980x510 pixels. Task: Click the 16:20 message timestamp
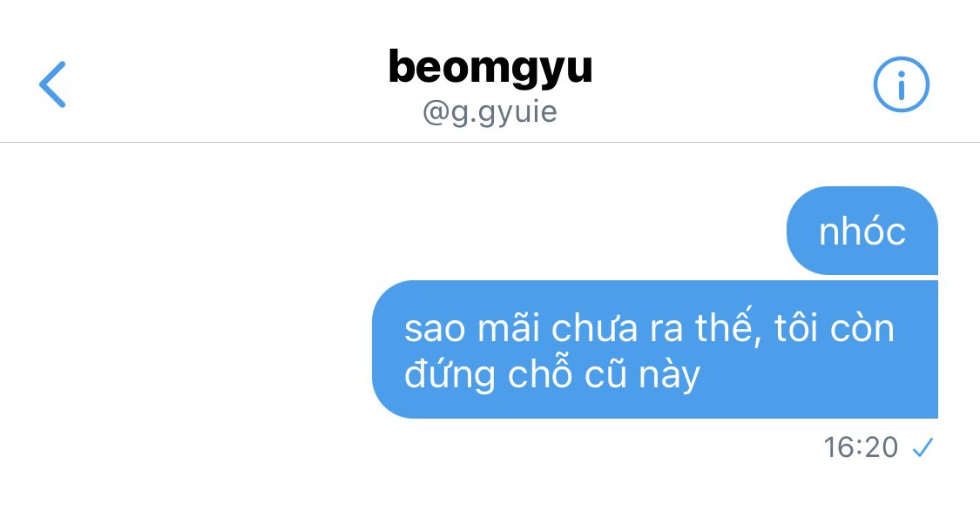point(861,447)
